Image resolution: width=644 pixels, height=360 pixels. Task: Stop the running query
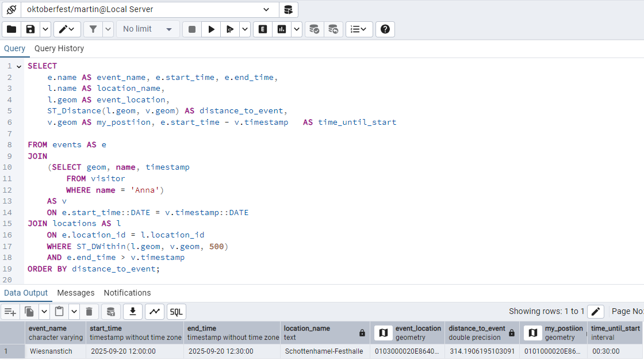[192, 29]
